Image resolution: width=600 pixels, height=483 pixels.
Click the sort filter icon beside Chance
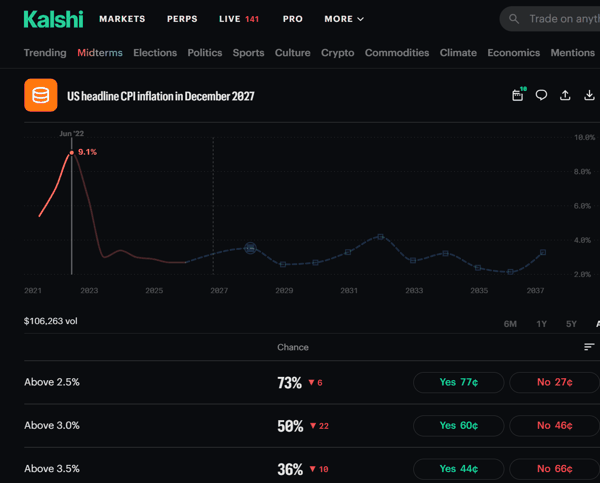point(589,347)
